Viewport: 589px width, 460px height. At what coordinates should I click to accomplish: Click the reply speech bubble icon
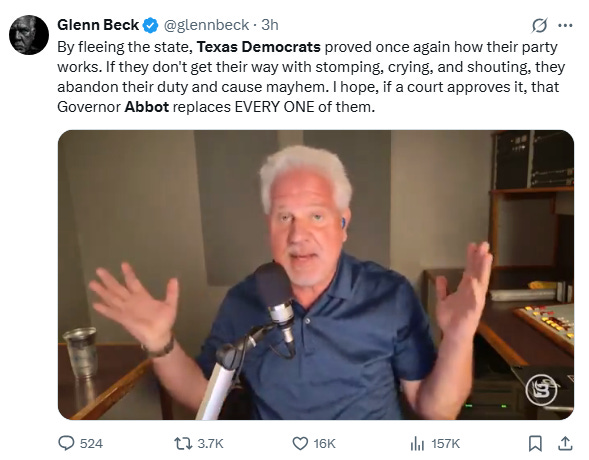coord(66,443)
